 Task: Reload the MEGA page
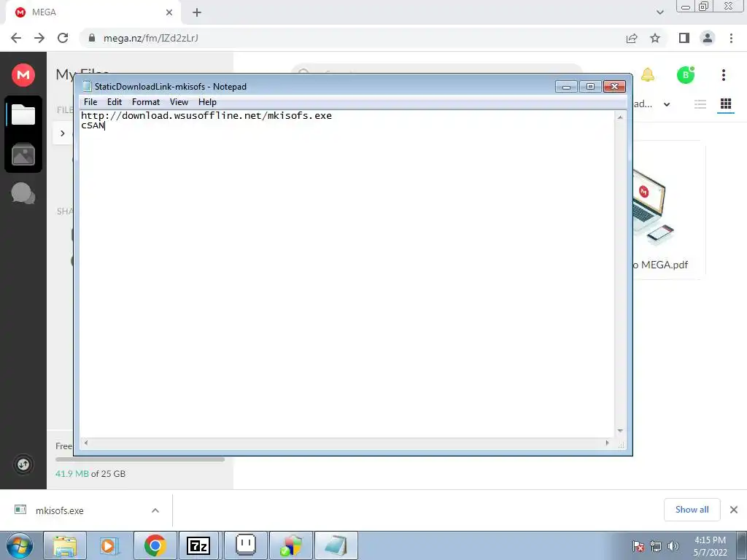coord(63,38)
